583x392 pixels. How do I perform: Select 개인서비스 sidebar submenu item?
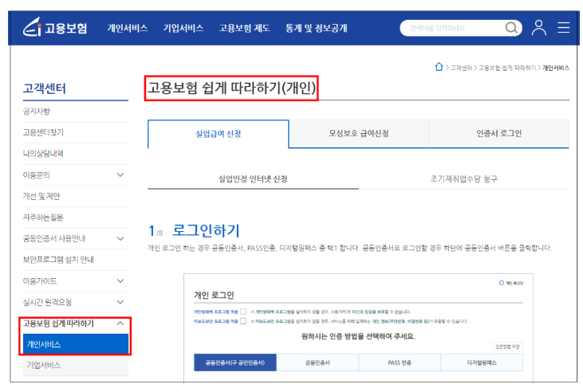click(76, 344)
